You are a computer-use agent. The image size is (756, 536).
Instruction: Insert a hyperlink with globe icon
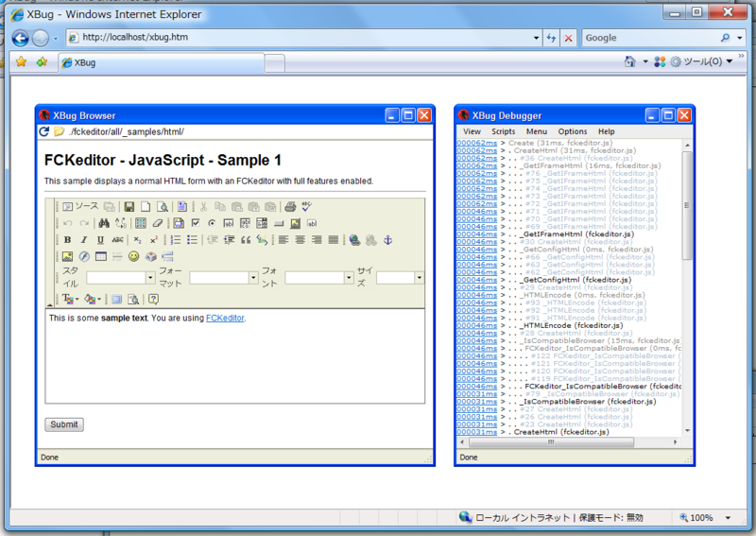click(354, 240)
